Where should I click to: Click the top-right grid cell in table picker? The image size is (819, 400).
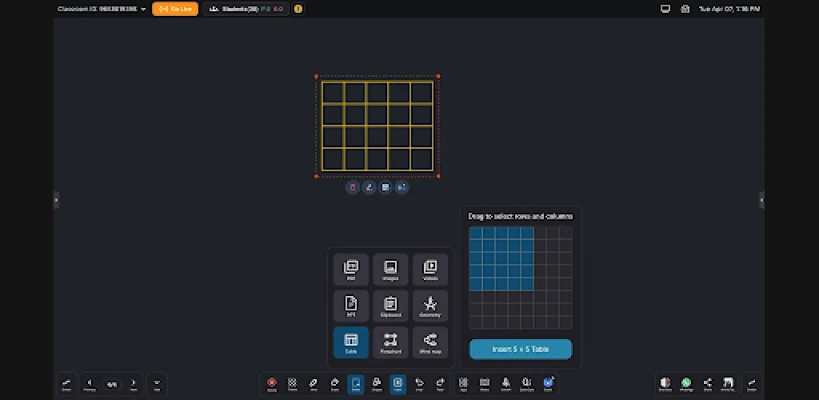(566, 233)
